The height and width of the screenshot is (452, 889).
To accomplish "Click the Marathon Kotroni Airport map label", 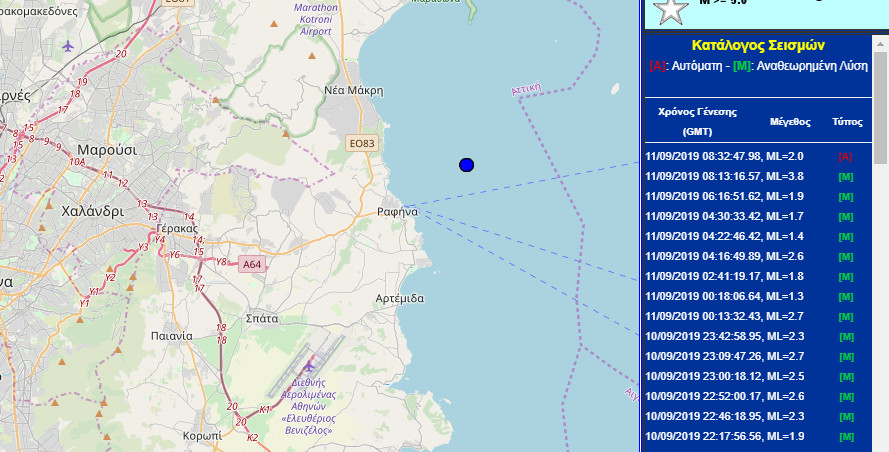I will [316, 20].
